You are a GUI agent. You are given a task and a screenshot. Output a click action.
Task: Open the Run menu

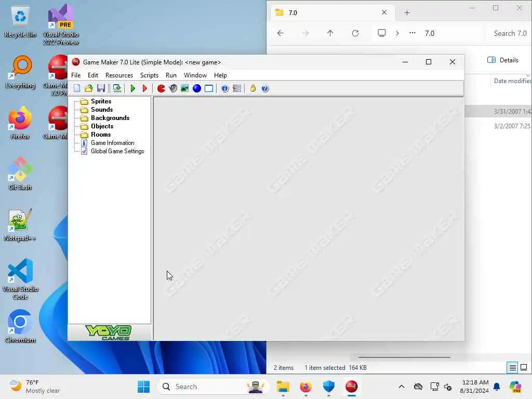(171, 75)
